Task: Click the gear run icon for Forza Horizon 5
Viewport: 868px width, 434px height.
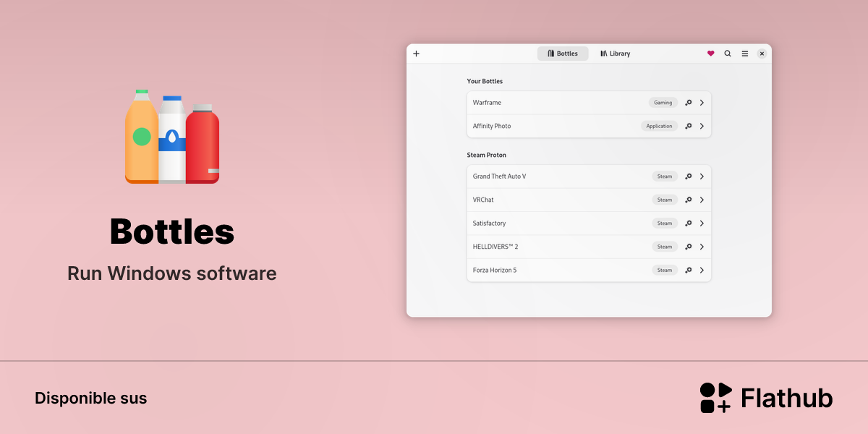Action: (689, 271)
